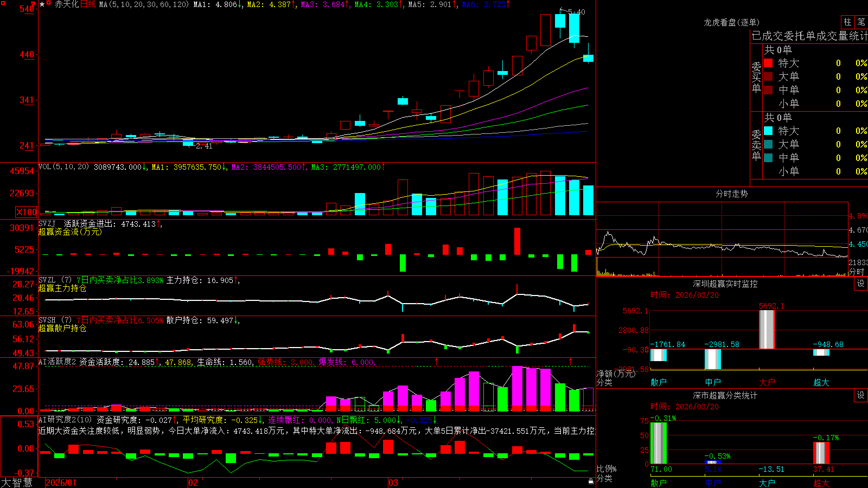
Task: Click the intraday 分时 price line chart
Action: pyautogui.click(x=722, y=239)
